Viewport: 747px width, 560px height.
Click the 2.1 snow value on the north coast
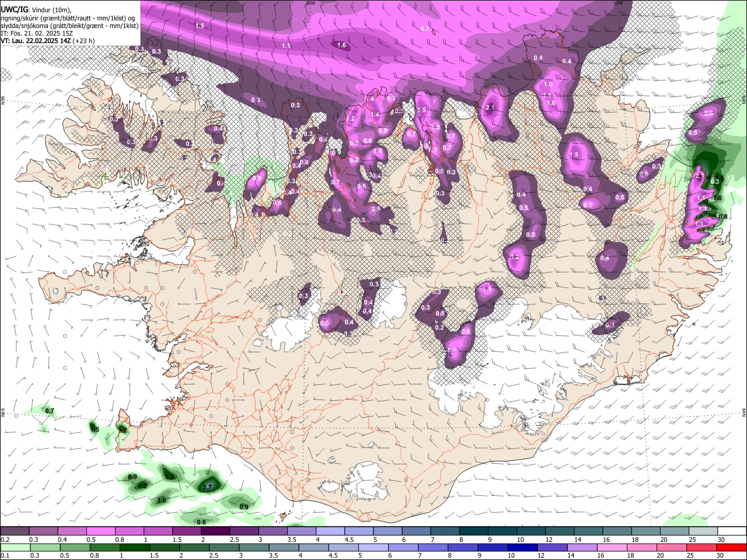[490, 107]
